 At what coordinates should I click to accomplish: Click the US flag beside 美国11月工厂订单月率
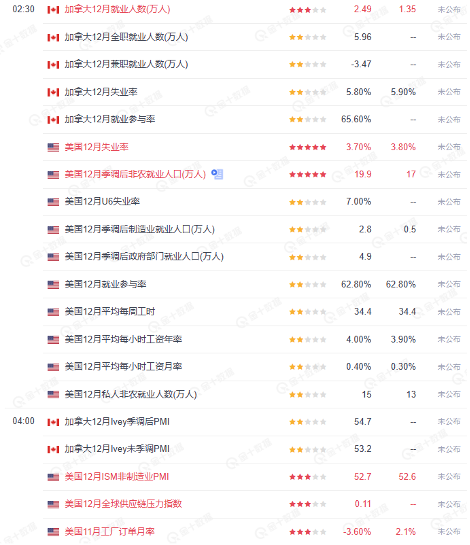coord(53,532)
